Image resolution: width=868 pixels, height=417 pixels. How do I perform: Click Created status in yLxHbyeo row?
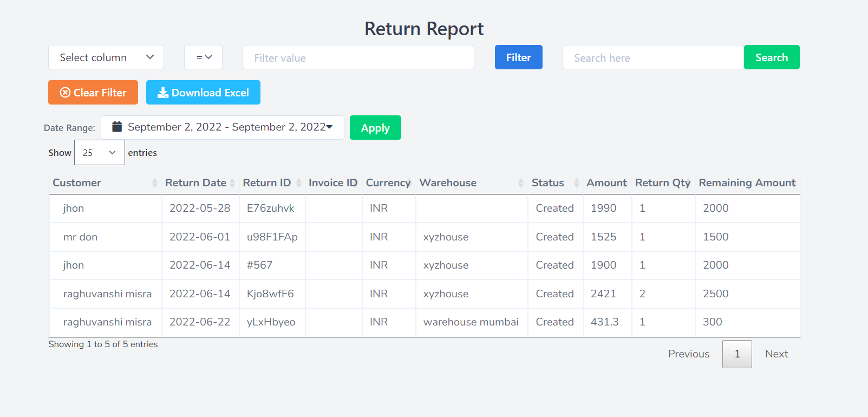555,322
